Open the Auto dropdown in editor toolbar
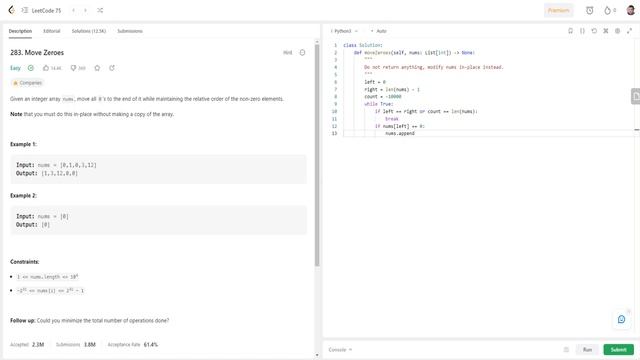Viewport: 640px width, 360px height. [378, 31]
